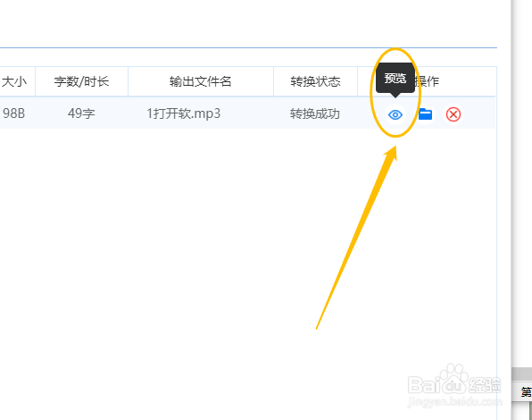Image resolution: width=532 pixels, height=420 pixels.
Task: Open the jingyan.baidu.com watermark link
Action: pos(454,402)
